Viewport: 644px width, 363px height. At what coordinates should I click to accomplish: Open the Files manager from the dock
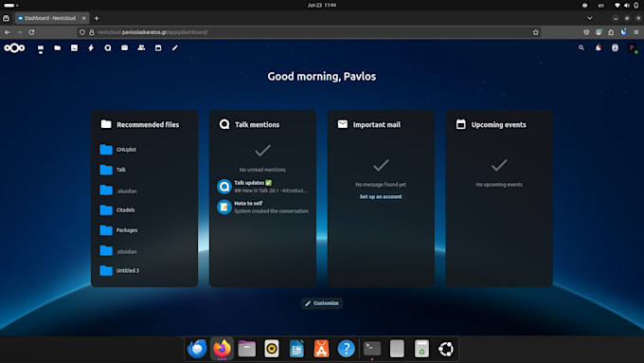247,349
